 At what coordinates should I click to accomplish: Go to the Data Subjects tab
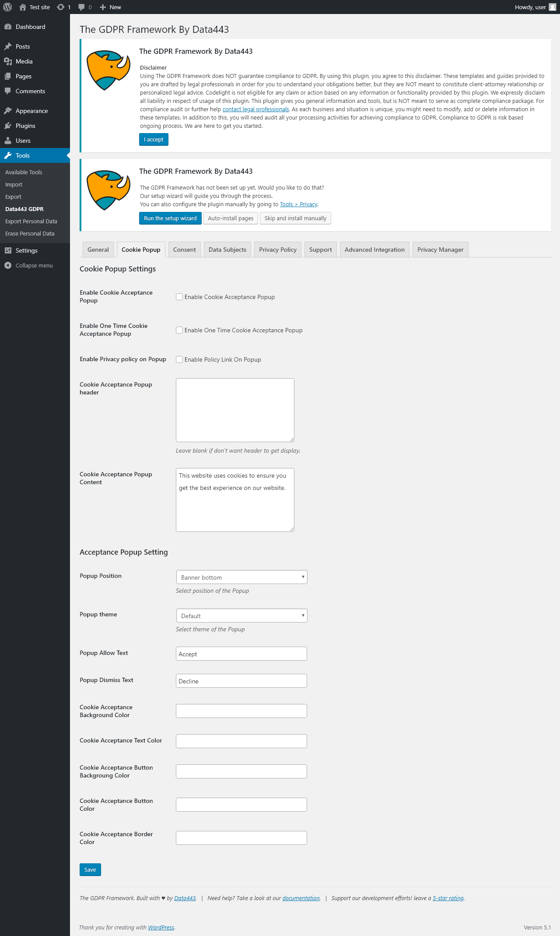[227, 250]
